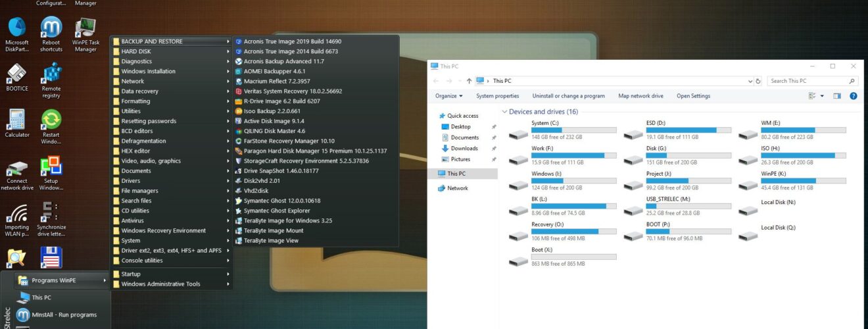
Task: Open the Reboot shortcuts desktop icon
Action: [51, 35]
